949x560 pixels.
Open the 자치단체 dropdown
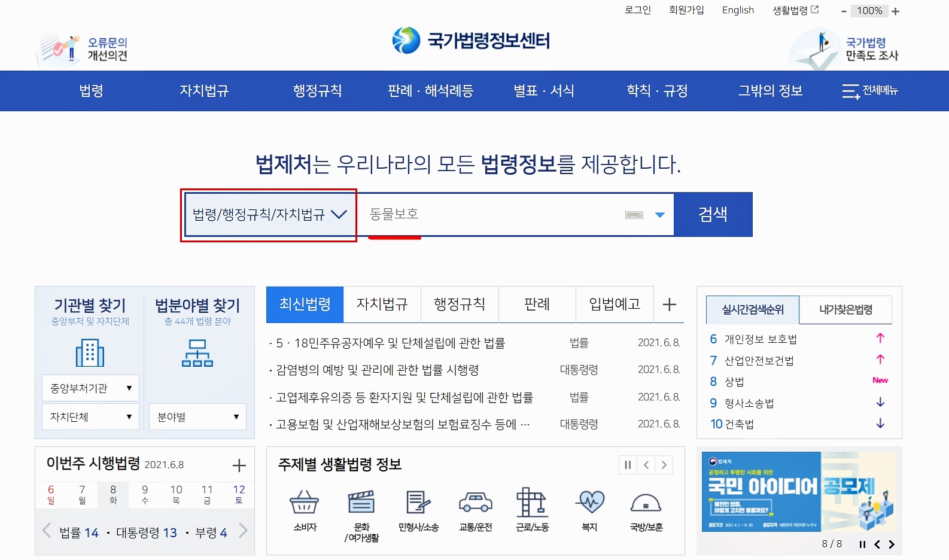tap(91, 417)
